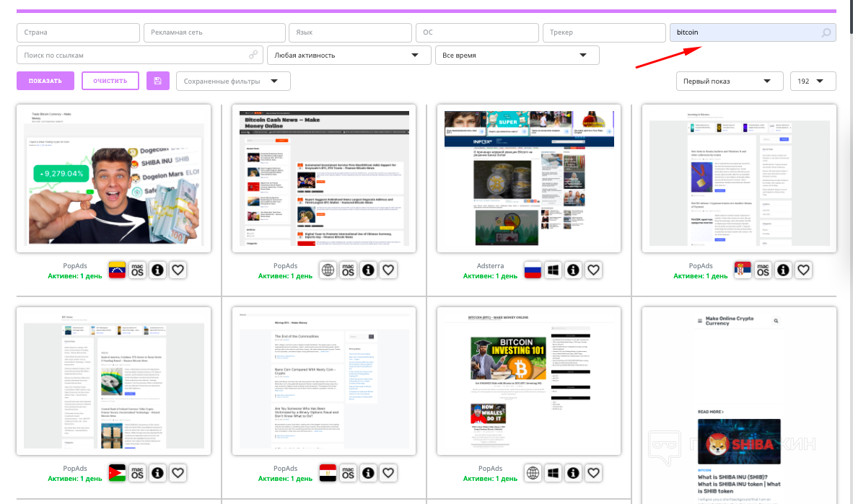Open the Страна country filter
This screenshot has width=853, height=504.
pos(78,32)
